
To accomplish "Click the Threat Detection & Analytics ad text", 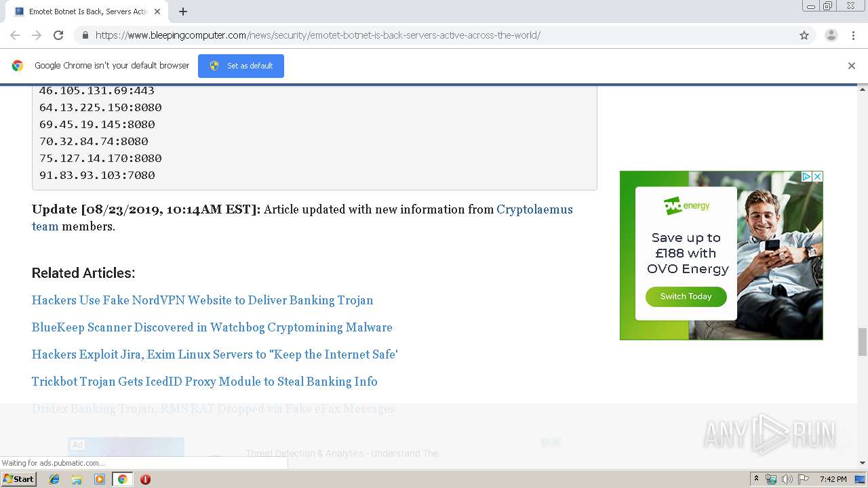I will [342, 453].
